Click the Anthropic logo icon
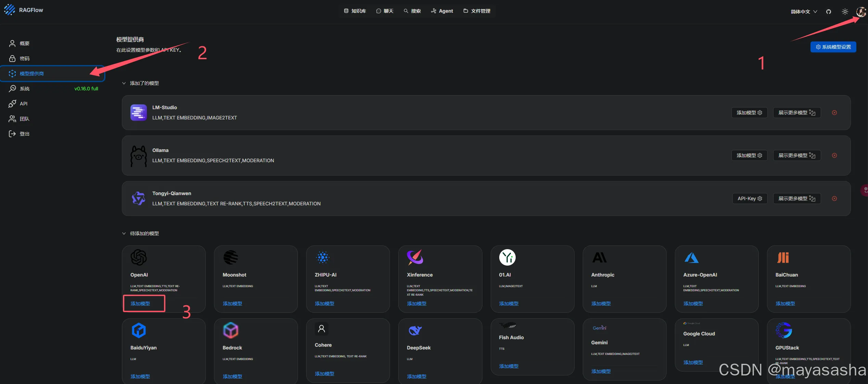Viewport: 868px width, 384px height. pyautogui.click(x=599, y=257)
